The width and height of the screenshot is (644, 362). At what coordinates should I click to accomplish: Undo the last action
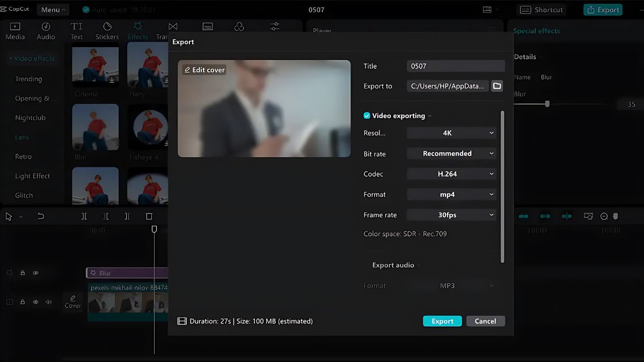pos(41,216)
